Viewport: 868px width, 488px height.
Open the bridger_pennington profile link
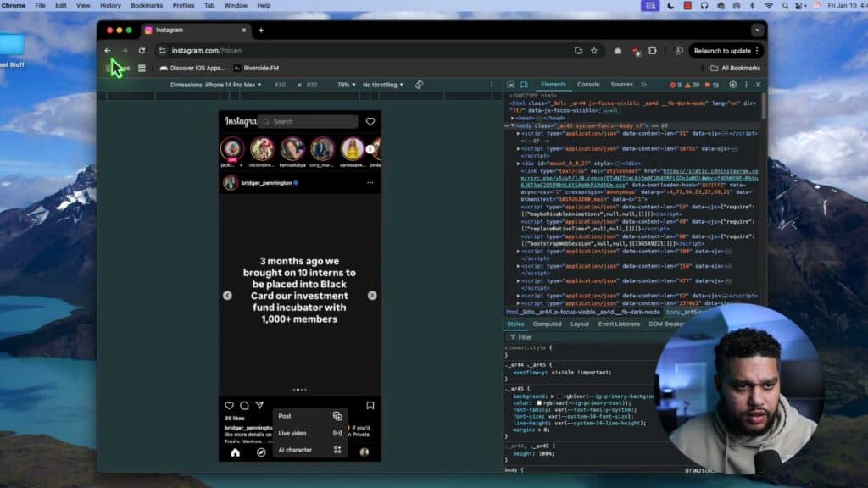pyautogui.click(x=266, y=183)
